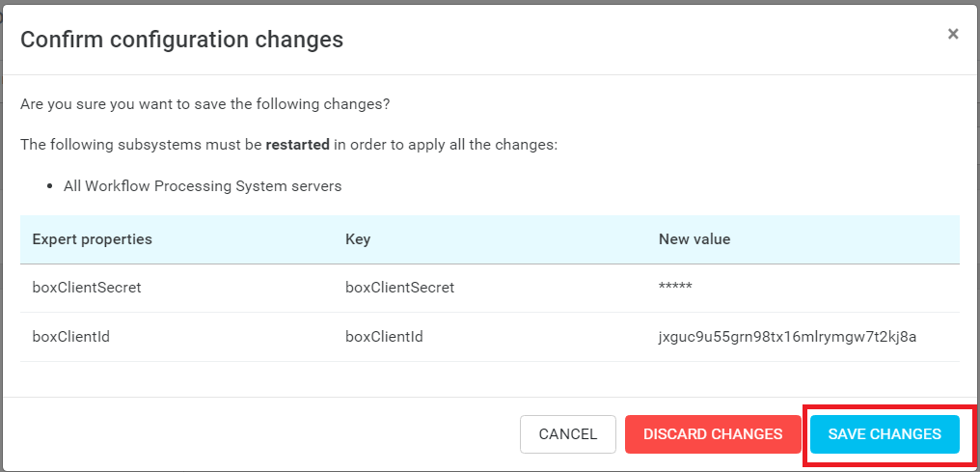980x472 pixels.
Task: Click the Expert properties column header
Action: coord(93,239)
